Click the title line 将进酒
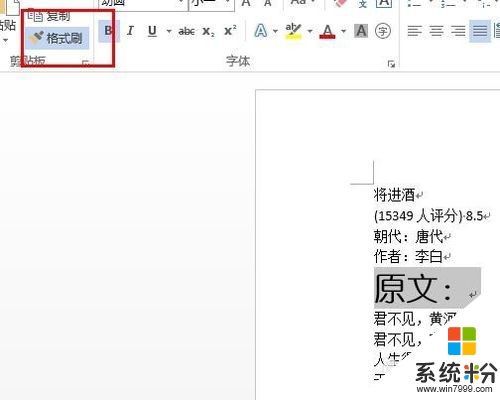 (x=394, y=195)
